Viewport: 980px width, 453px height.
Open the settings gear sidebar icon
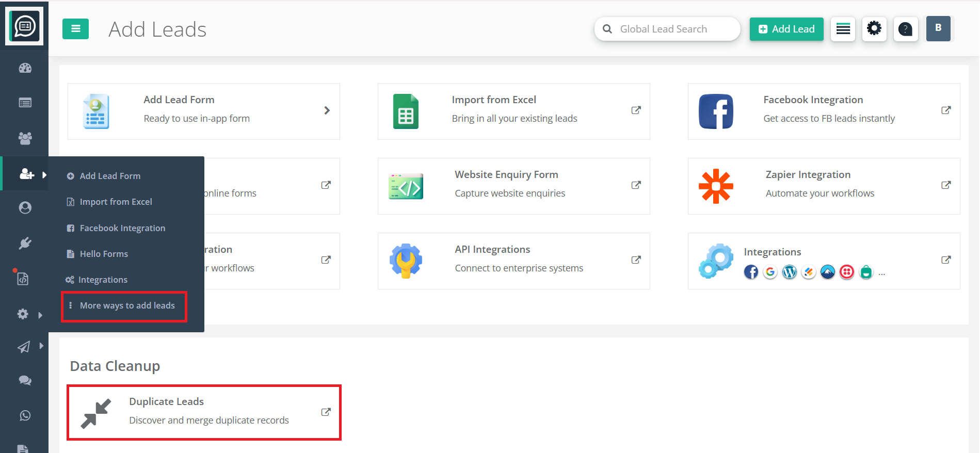(23, 314)
